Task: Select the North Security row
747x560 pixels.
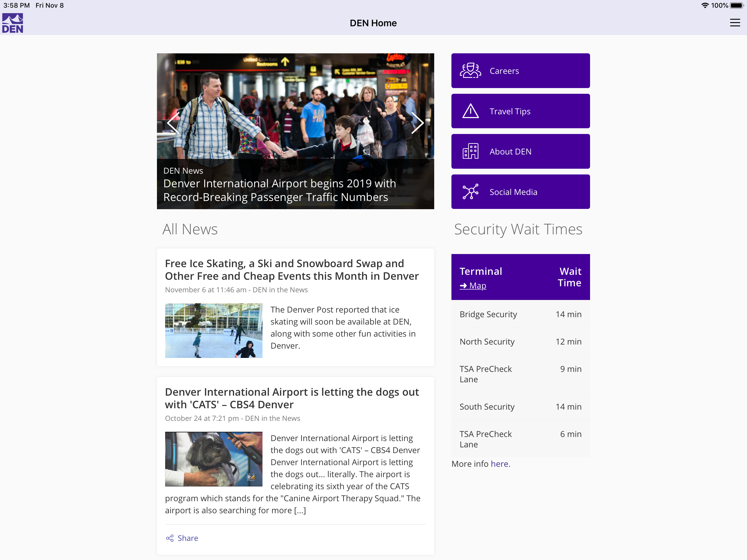Action: pyautogui.click(x=520, y=342)
